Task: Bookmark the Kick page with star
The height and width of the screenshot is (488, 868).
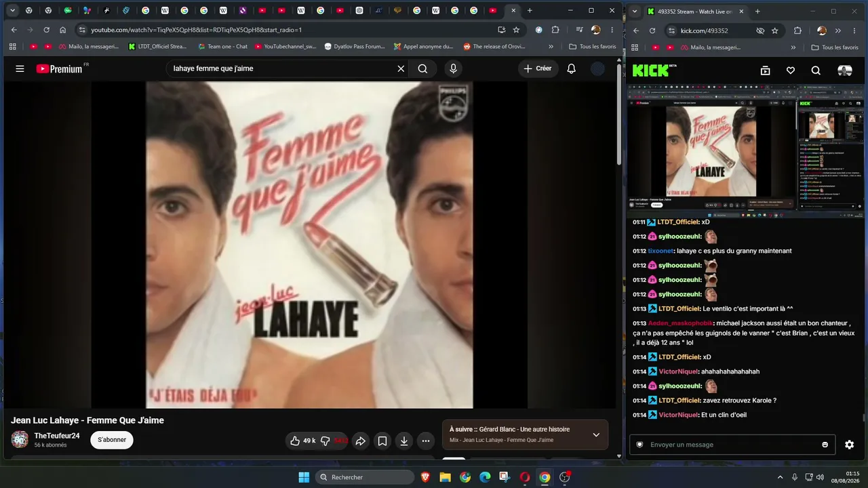Action: click(775, 30)
